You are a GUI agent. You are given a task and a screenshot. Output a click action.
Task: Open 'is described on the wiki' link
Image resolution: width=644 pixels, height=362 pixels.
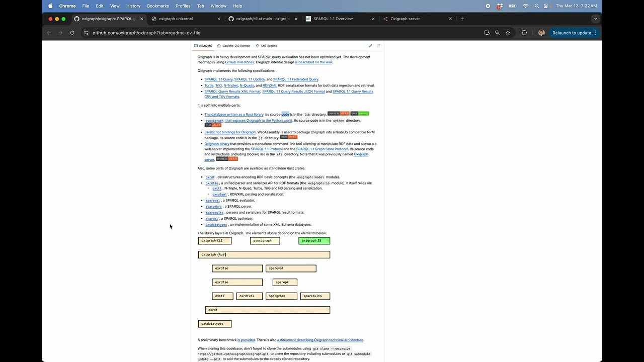[313, 62]
